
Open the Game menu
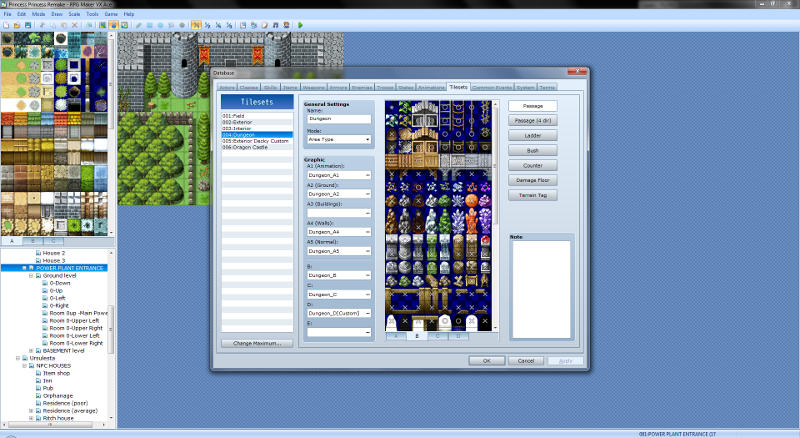tap(111, 14)
